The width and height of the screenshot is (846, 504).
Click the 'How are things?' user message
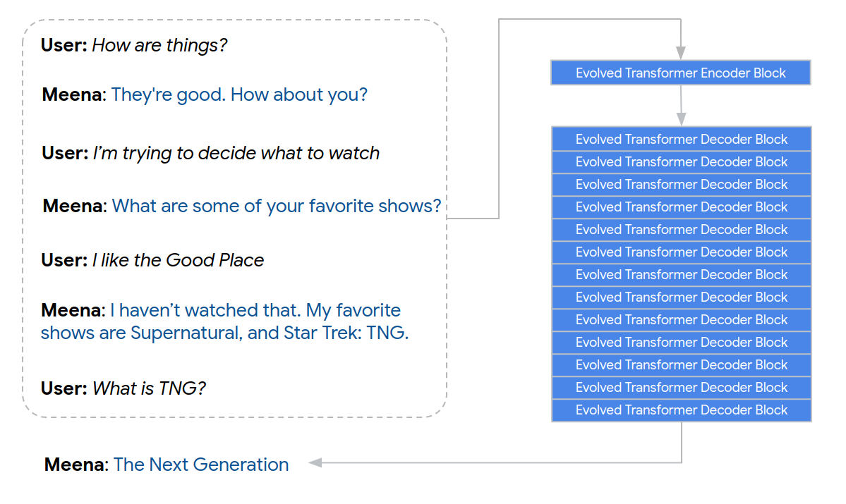coord(159,46)
